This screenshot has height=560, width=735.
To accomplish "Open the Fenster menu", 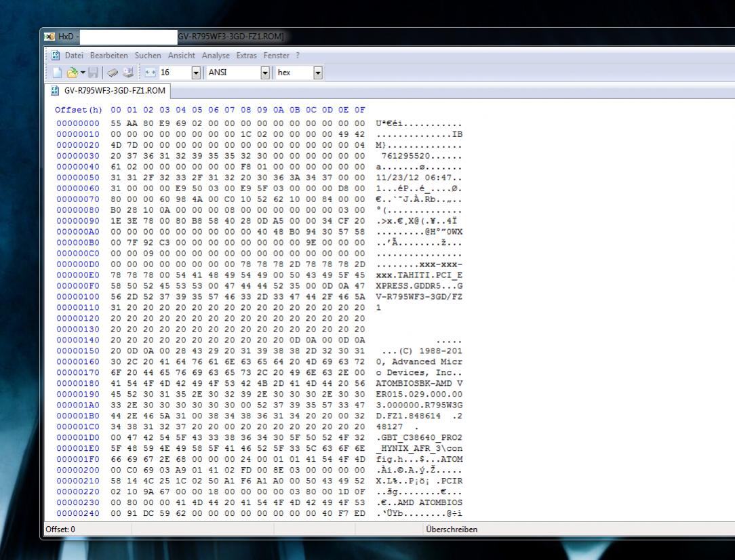I will [x=276, y=56].
